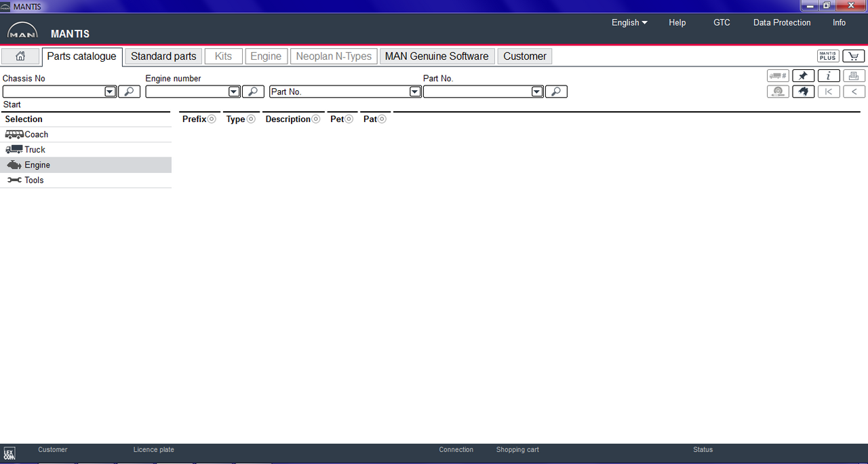Expand the Chassis No dropdown arrow
The height and width of the screenshot is (464, 868).
coord(110,92)
